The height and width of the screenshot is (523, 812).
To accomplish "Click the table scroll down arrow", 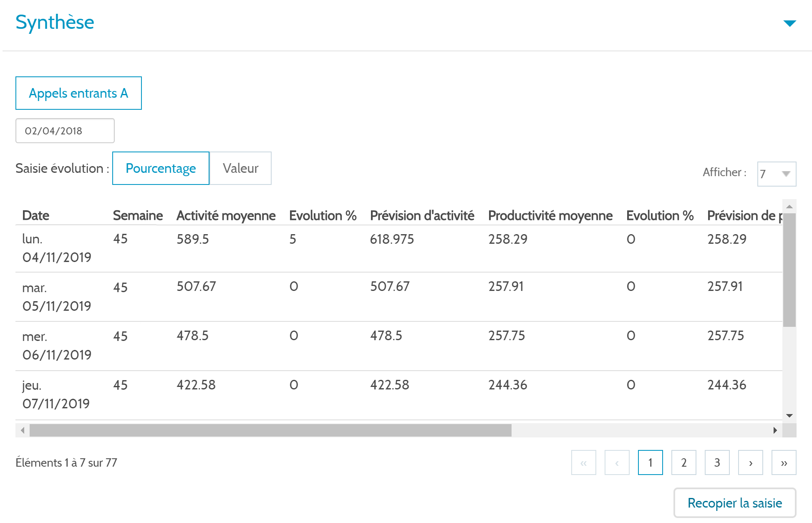I will 789,415.
